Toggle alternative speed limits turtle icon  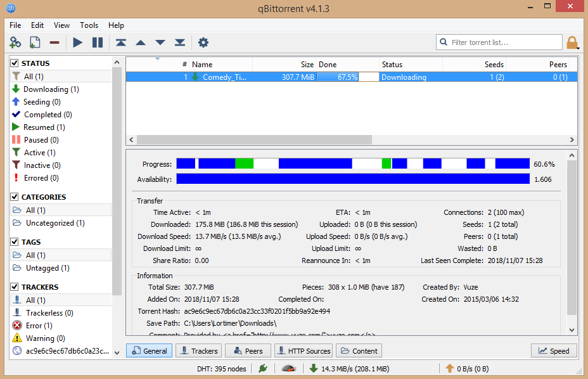(289, 368)
